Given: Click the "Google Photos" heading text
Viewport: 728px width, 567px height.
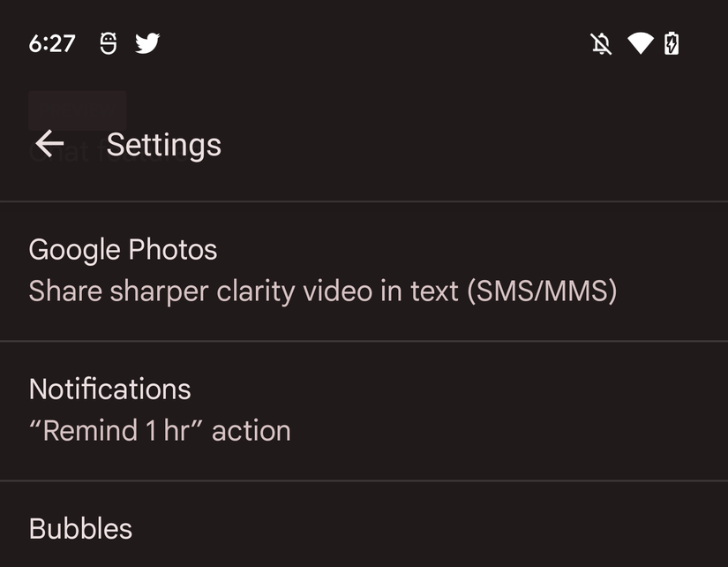Looking at the screenshot, I should tap(123, 249).
